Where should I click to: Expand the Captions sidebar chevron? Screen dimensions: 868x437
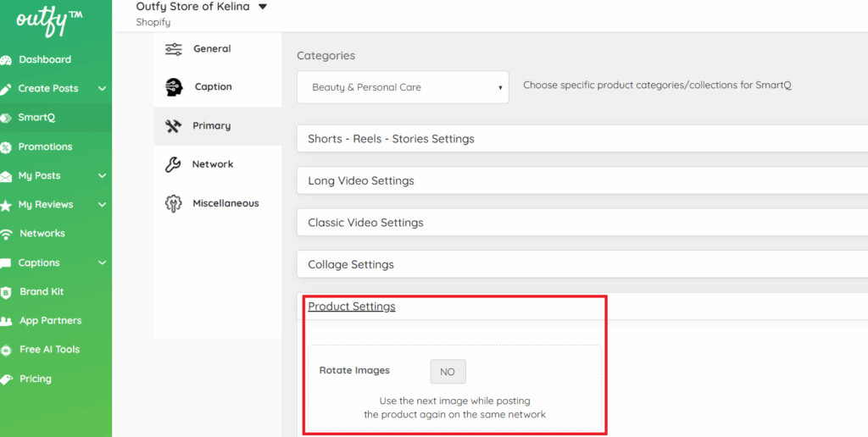click(102, 263)
